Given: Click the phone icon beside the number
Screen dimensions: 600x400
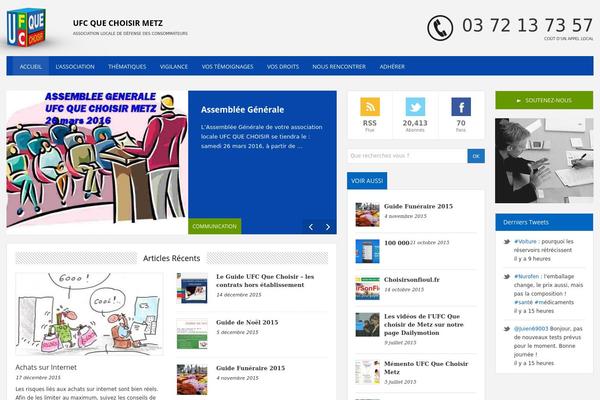Looking at the screenshot, I should click(x=440, y=28).
